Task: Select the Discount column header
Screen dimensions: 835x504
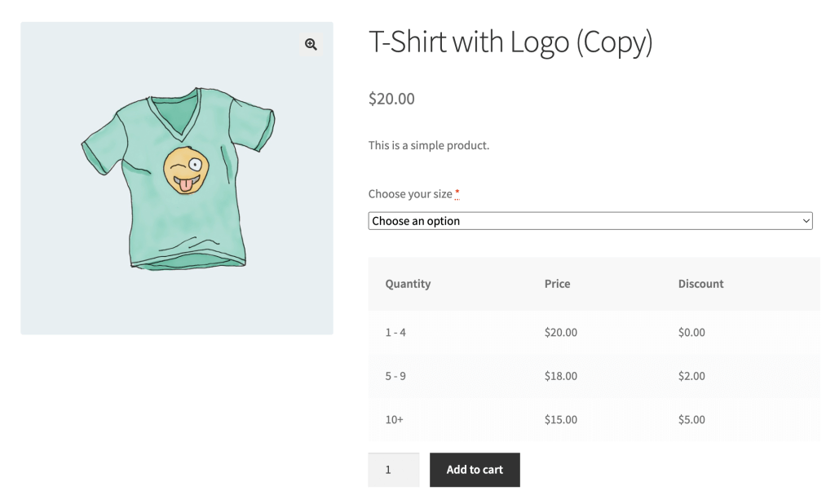Action: 700,284
